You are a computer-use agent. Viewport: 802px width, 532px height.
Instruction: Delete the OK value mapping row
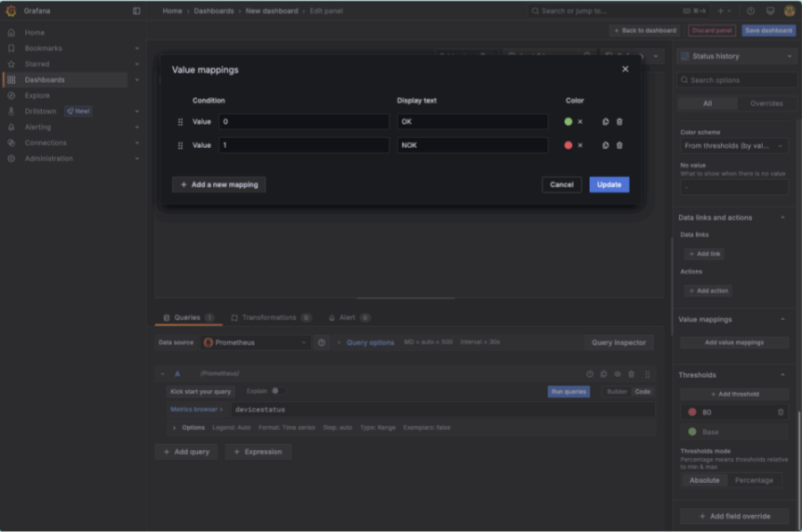pos(619,122)
